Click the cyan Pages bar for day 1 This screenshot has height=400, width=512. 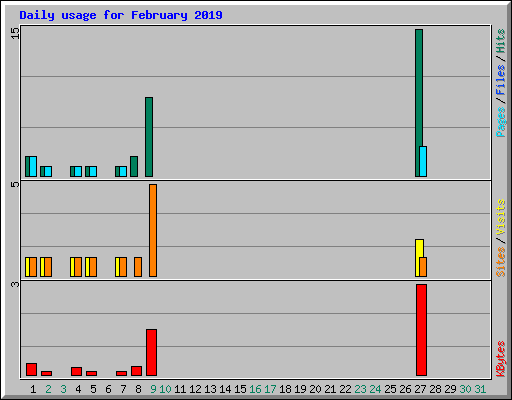pos(33,166)
